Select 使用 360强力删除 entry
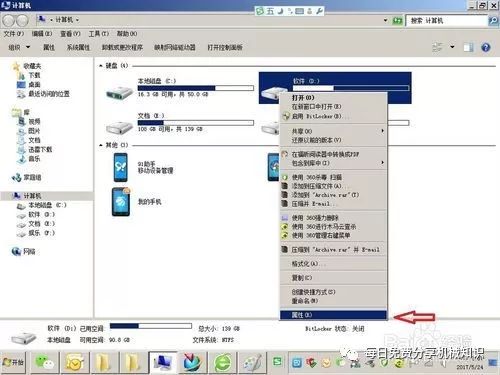 point(333,218)
